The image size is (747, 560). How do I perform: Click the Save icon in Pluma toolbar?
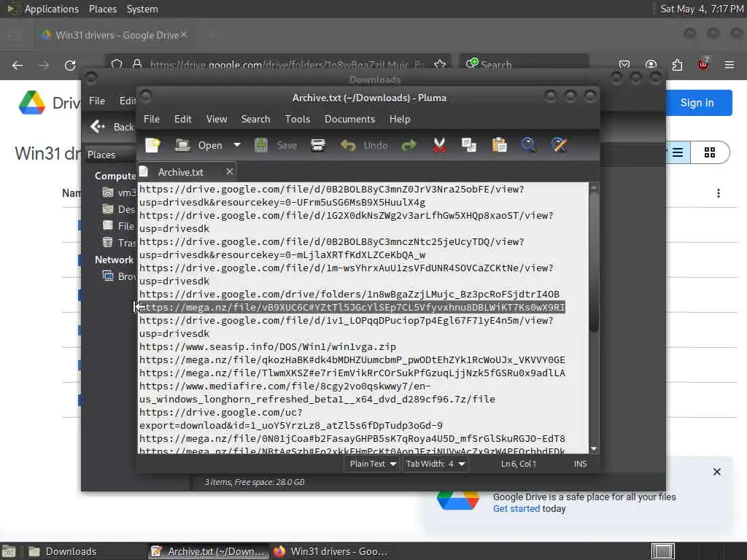[x=260, y=145]
